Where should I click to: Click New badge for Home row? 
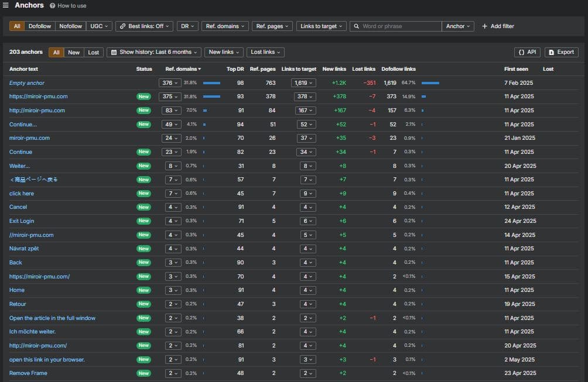[143, 290]
